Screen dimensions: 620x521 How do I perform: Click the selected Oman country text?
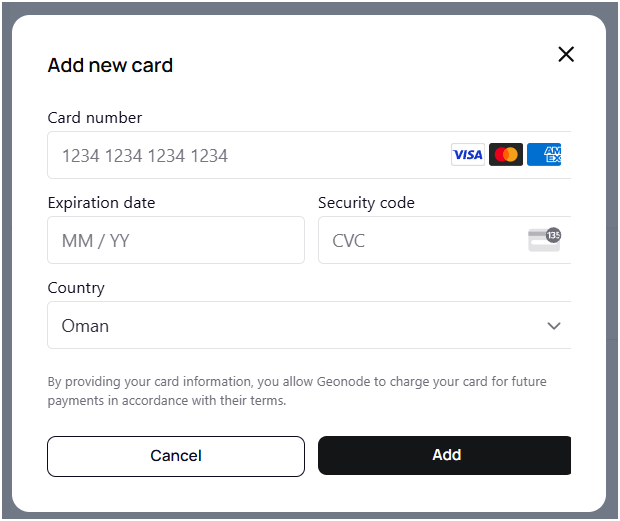(85, 326)
